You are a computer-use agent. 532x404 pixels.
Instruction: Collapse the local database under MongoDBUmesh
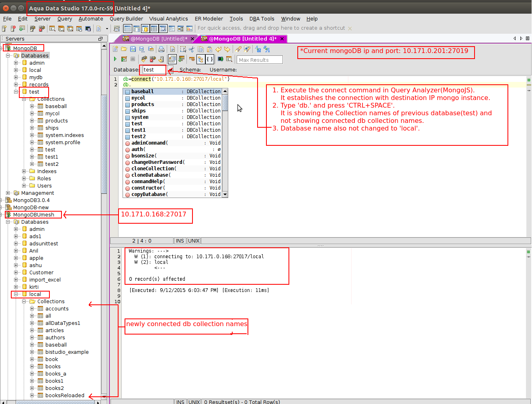coord(16,294)
